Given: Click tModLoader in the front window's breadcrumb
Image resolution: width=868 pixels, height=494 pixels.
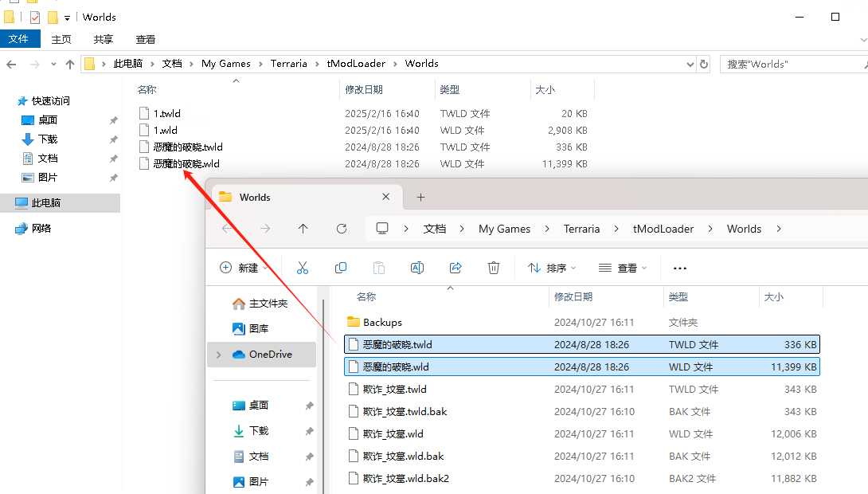Looking at the screenshot, I should coord(663,229).
